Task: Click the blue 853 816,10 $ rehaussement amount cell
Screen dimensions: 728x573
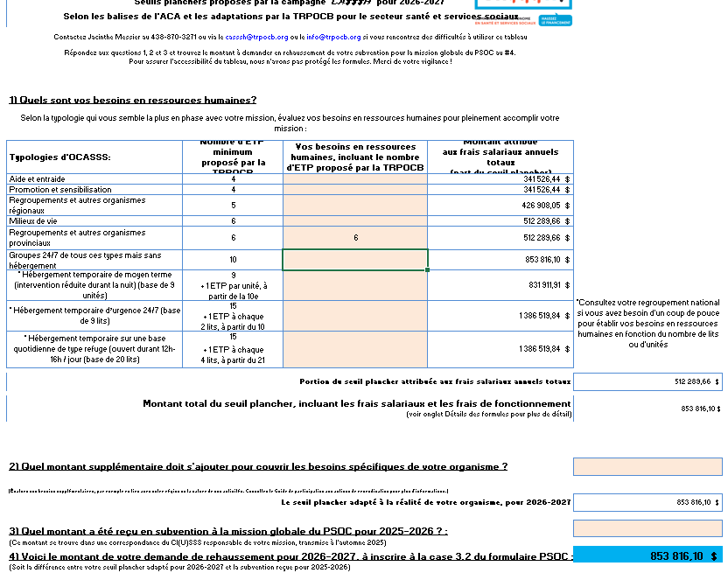Action: coord(647,556)
